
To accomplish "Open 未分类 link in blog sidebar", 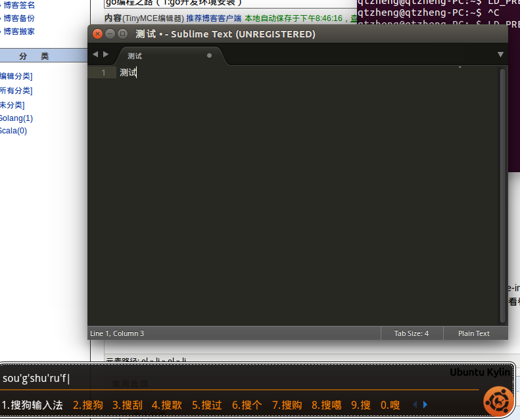I will tap(12, 105).
